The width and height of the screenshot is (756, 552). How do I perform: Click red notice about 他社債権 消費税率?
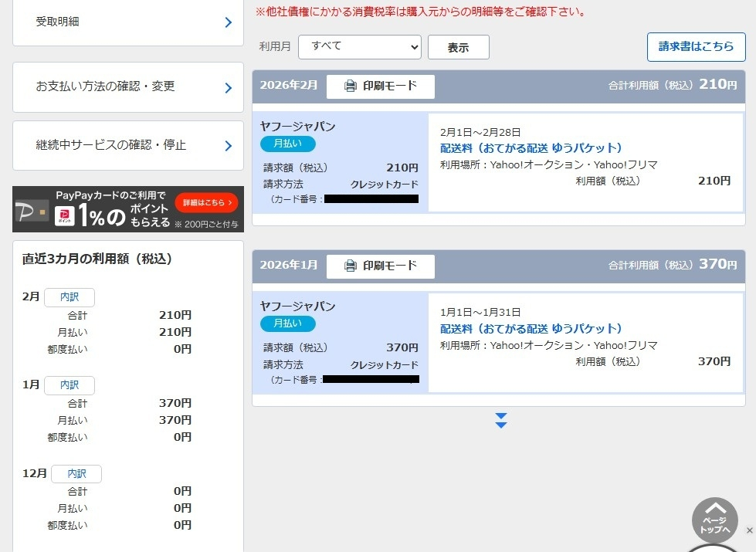pos(420,12)
